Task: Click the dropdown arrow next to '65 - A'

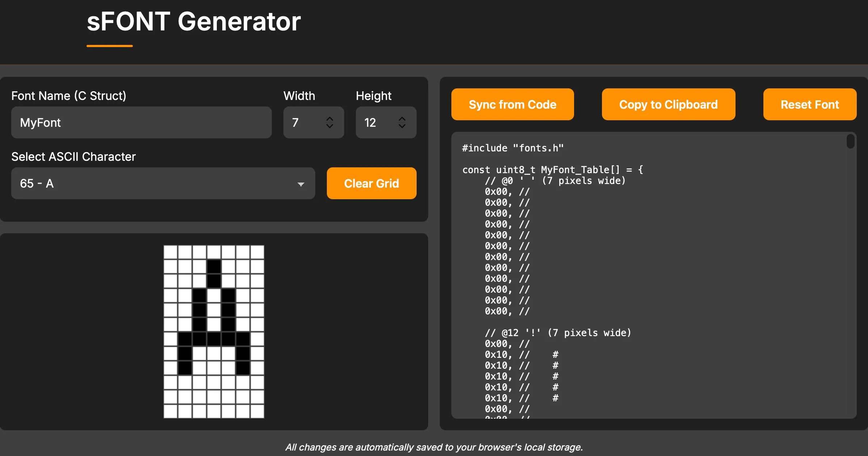Action: tap(301, 184)
